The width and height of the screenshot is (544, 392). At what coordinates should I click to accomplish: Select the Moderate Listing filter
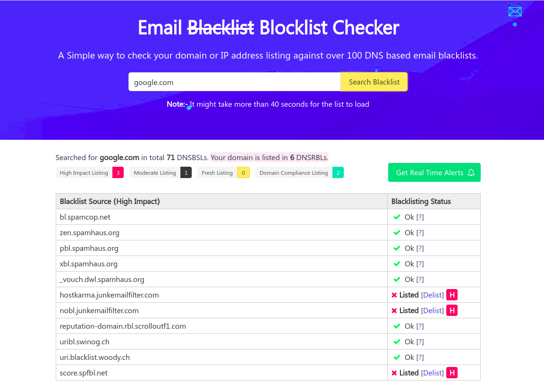coord(160,173)
